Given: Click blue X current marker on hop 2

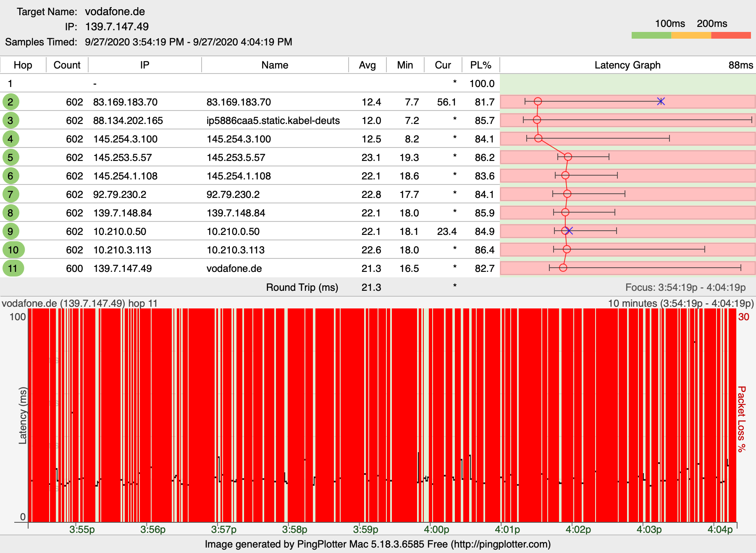Looking at the screenshot, I should pyautogui.click(x=661, y=101).
